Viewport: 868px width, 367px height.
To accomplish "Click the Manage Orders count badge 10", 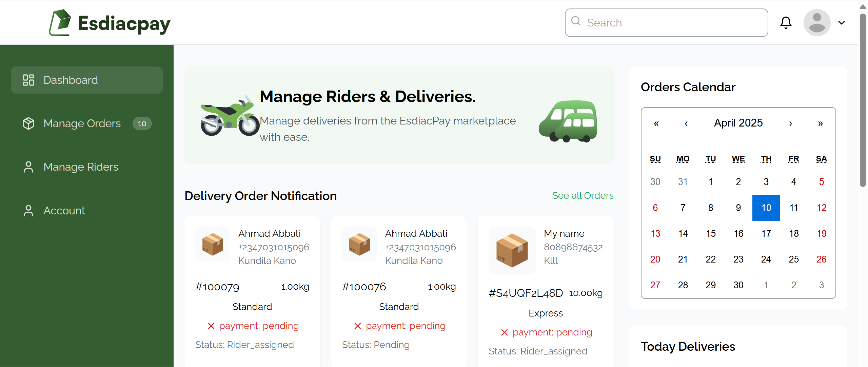I will 142,123.
